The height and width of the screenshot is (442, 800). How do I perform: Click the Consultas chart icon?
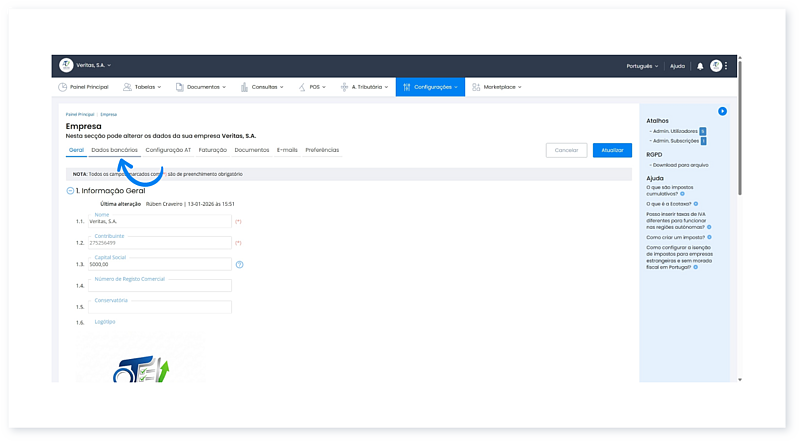click(x=244, y=87)
